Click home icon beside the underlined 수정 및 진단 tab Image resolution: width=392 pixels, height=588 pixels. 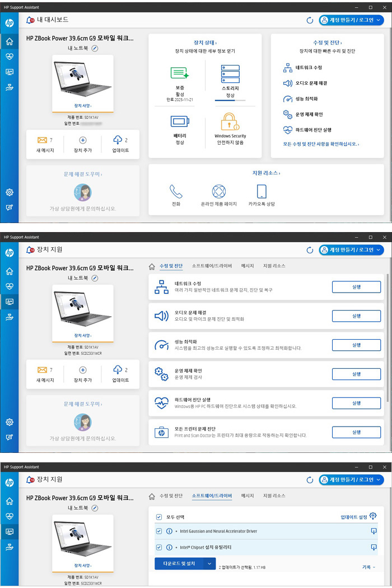click(152, 267)
